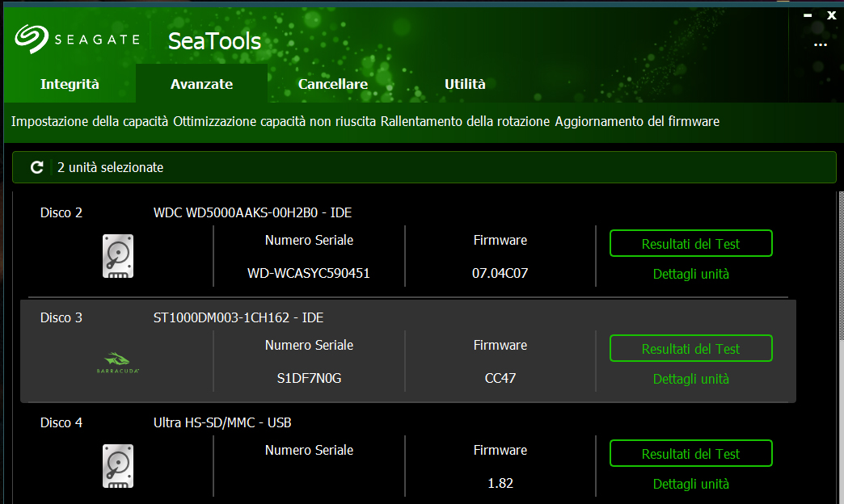Image resolution: width=844 pixels, height=504 pixels.
Task: Select Ottimizzazione capacità non riuscita option
Action: (275, 122)
